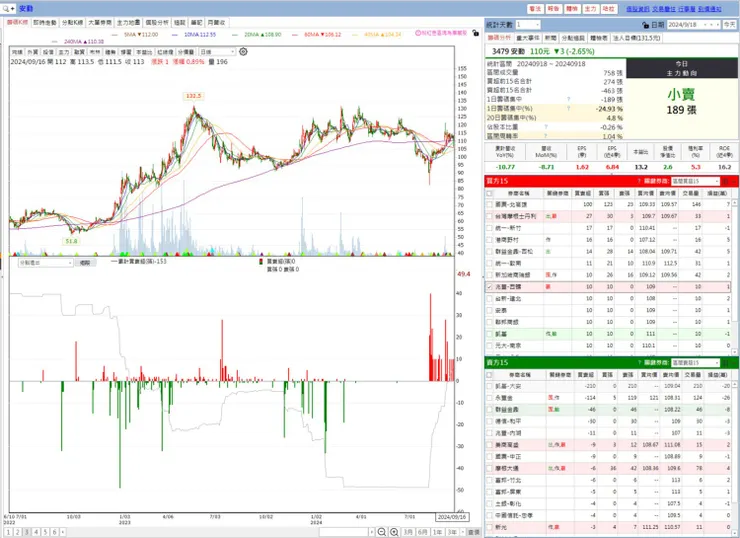Click help icon in 買方15 header
This screenshot has width=740, height=538.
(639, 181)
